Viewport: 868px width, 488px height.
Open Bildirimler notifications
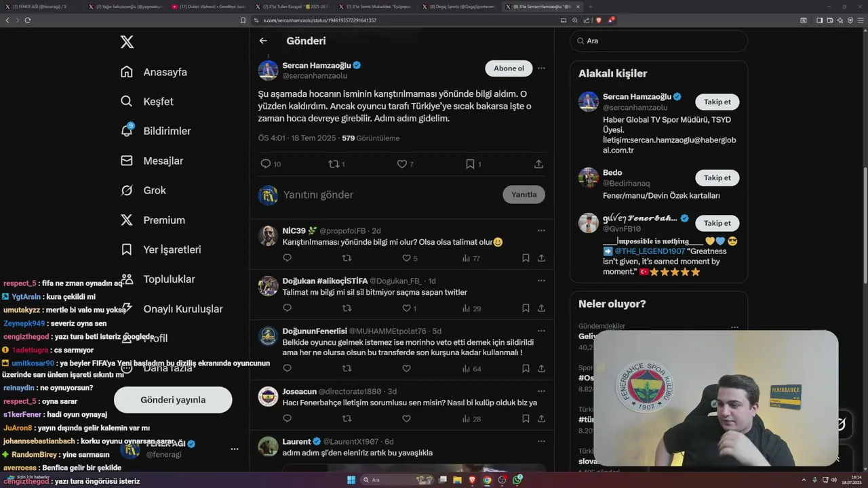155,131
